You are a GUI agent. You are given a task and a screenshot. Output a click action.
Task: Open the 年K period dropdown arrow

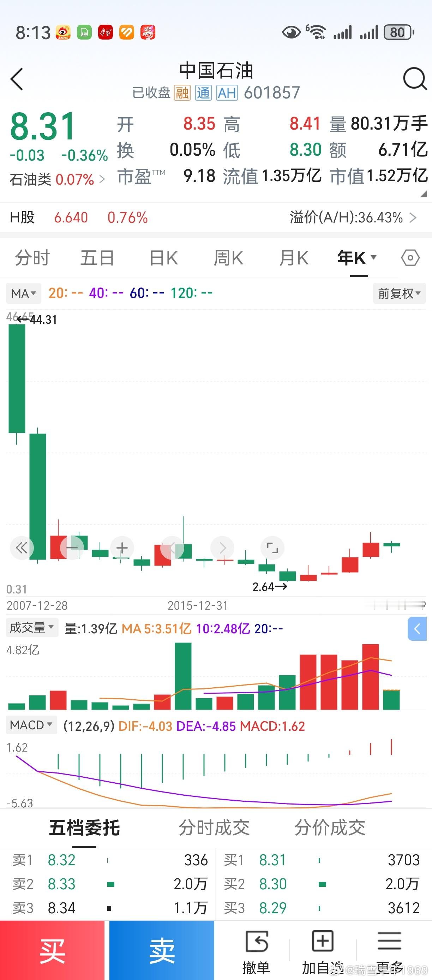click(x=373, y=257)
